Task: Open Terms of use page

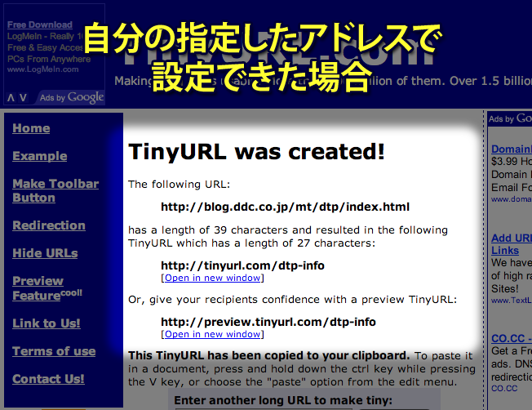Action: pos(54,351)
